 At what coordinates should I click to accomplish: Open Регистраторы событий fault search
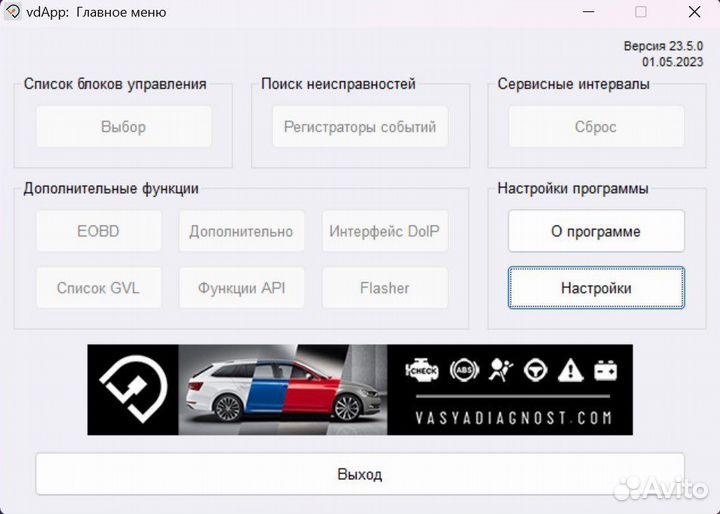coord(360,127)
